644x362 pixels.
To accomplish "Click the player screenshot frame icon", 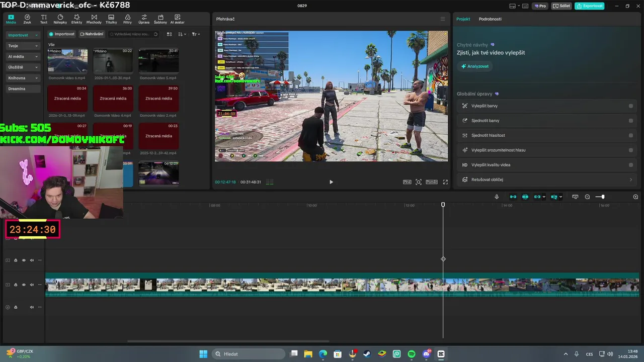I will pos(419,182).
